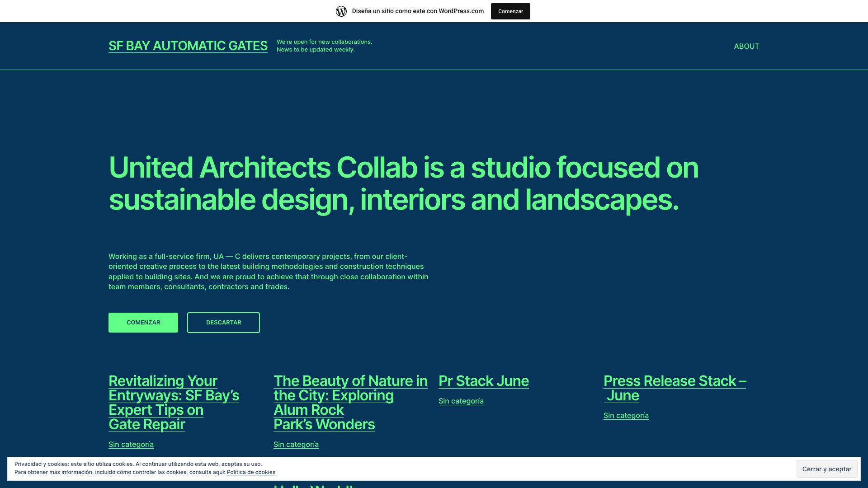868x488 pixels.
Task: Open post The Beauty of Nature in the City
Action: coord(350,403)
